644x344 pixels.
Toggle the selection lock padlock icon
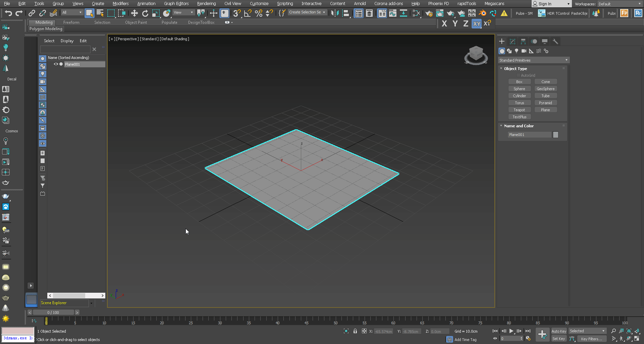tap(355, 331)
